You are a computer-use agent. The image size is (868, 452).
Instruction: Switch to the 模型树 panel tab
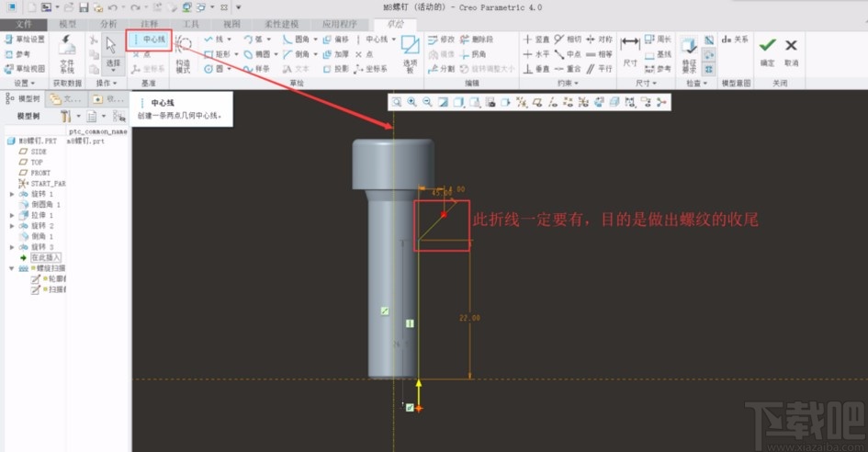(x=23, y=99)
